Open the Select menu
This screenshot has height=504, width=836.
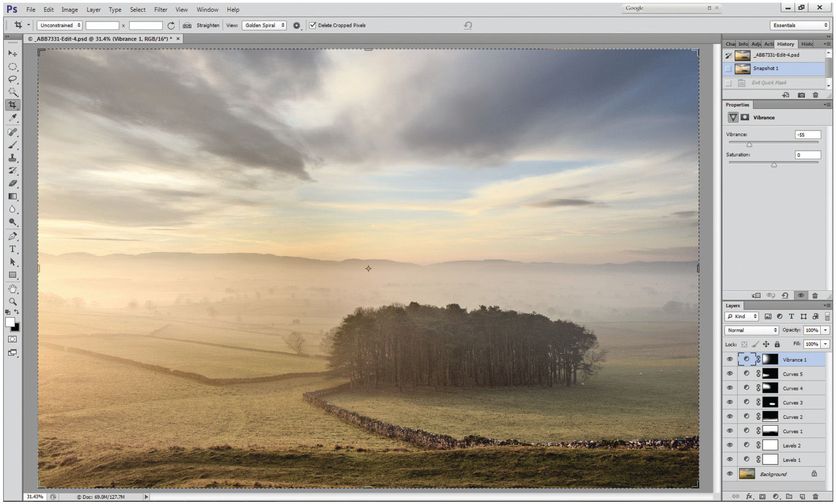[137, 9]
